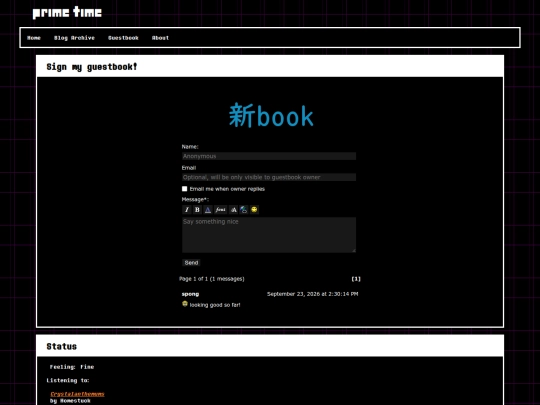Viewport: 540px width, 405px height.
Task: Click the looking good so far! message
Action: (215, 305)
